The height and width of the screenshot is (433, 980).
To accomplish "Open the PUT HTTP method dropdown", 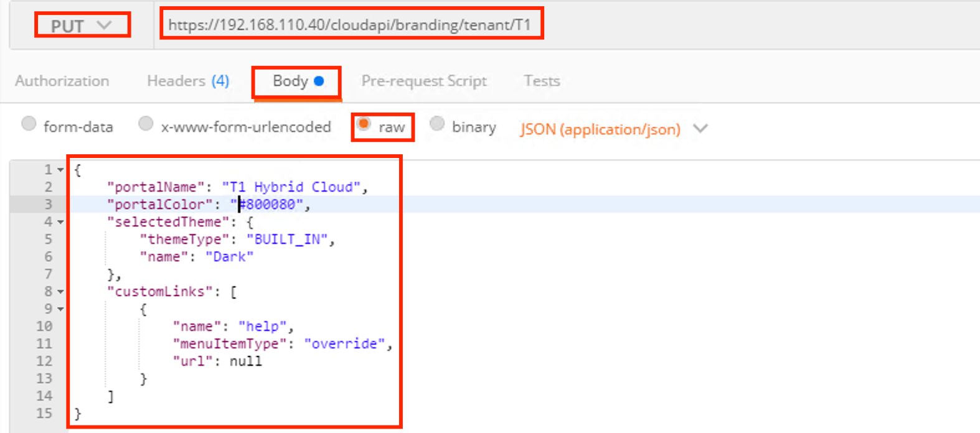I will (82, 26).
